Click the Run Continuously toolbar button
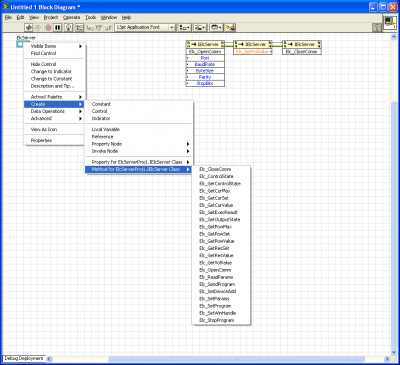This screenshot has height=365, width=400. pyautogui.click(x=38, y=27)
